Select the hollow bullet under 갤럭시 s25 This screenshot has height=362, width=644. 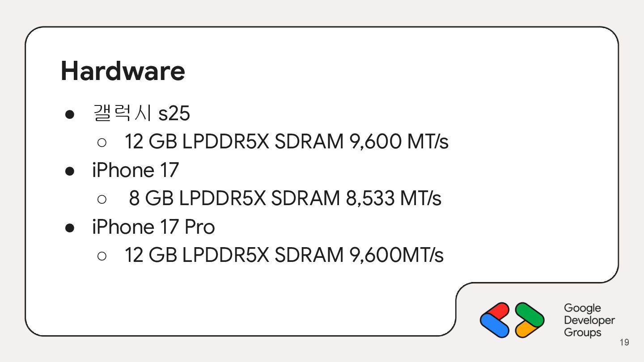(x=102, y=143)
